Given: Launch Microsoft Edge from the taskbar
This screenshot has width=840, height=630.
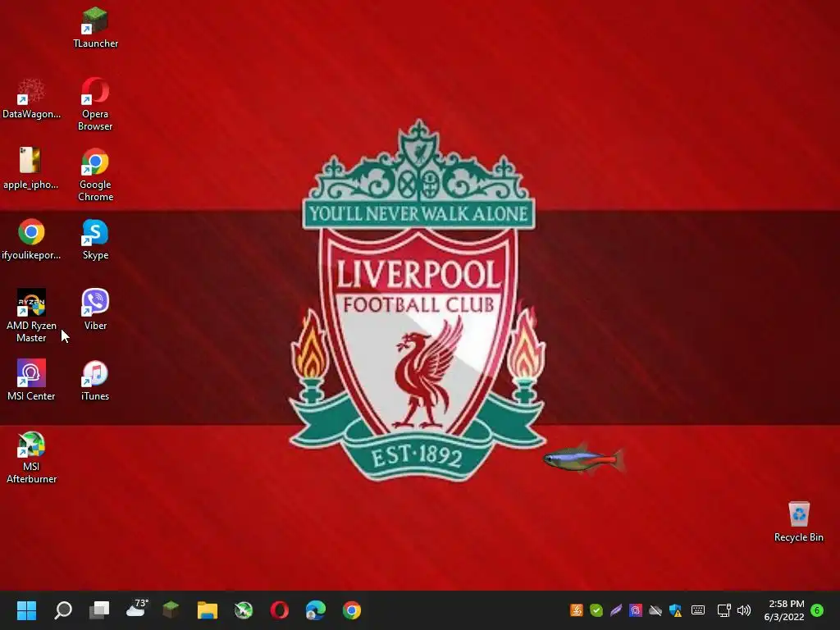Looking at the screenshot, I should tap(316, 610).
